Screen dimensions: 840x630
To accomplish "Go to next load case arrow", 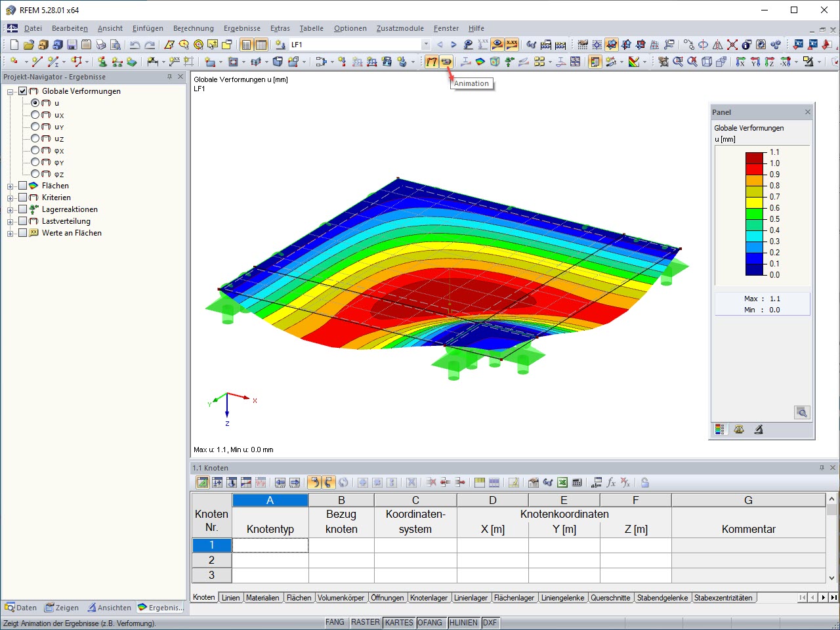I will tap(453, 45).
